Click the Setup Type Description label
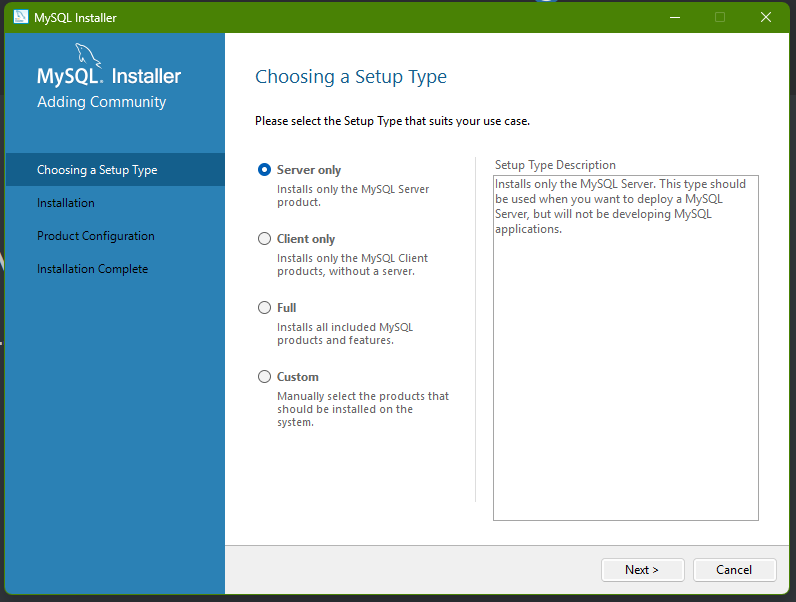Image resolution: width=796 pixels, height=602 pixels. pyautogui.click(x=555, y=165)
